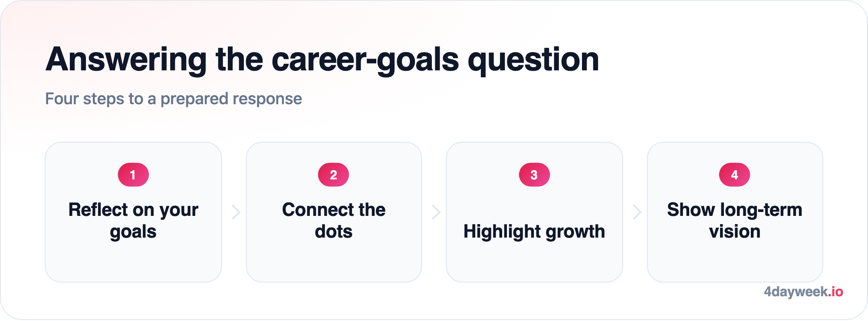Screen dimensions: 868x321
Task: Open the gray 4dayweek logo text
Action: 796,291
